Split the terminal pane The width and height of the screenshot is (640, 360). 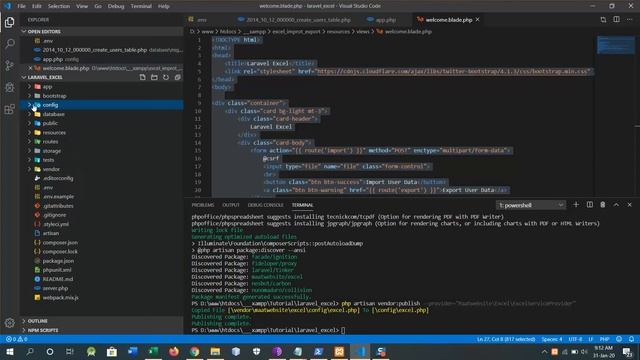(590, 204)
